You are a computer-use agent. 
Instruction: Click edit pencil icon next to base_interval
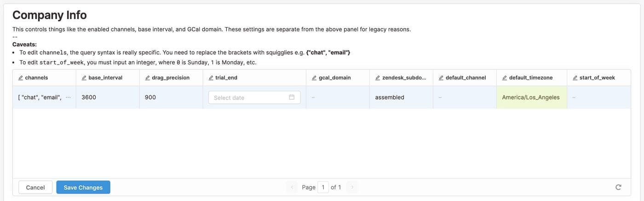tap(84, 78)
